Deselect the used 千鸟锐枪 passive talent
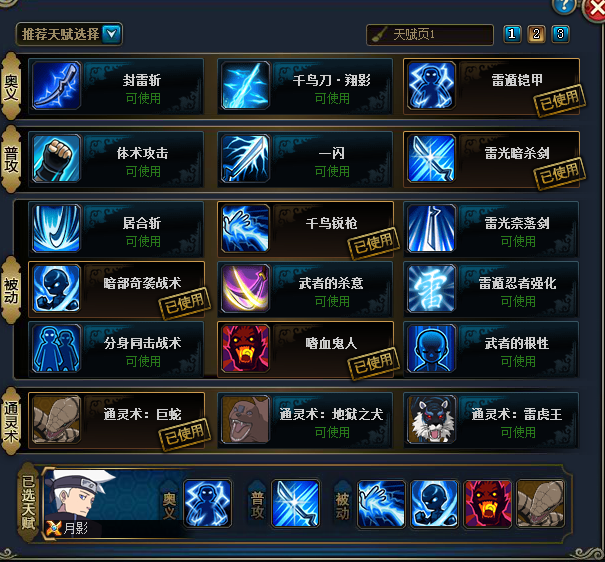This screenshot has height=562, width=605. (306, 229)
